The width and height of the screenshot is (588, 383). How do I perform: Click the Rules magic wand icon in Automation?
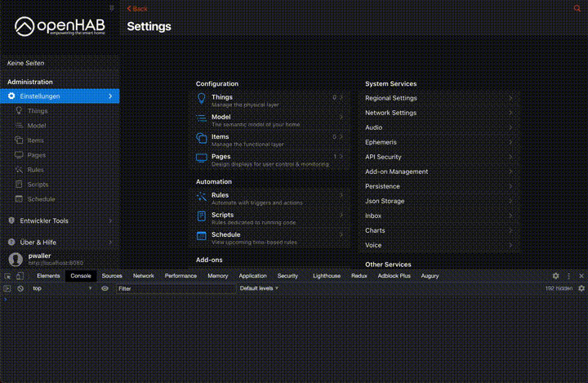(202, 197)
